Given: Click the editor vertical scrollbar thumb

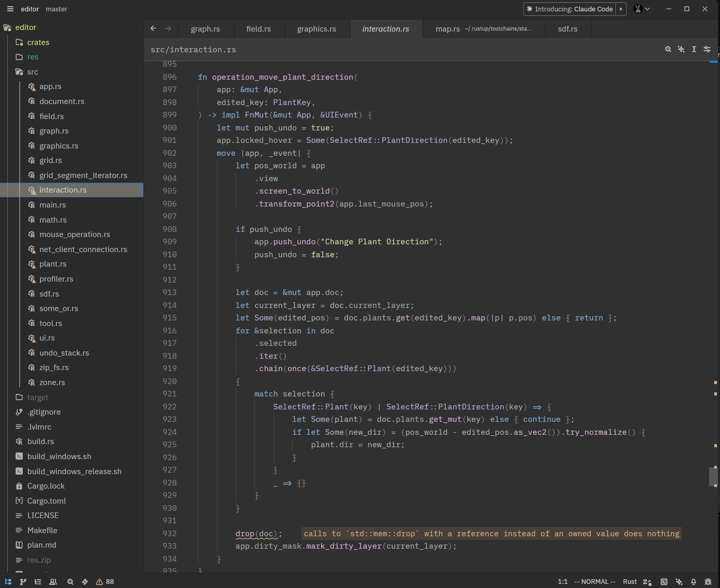Looking at the screenshot, I should point(713,476).
